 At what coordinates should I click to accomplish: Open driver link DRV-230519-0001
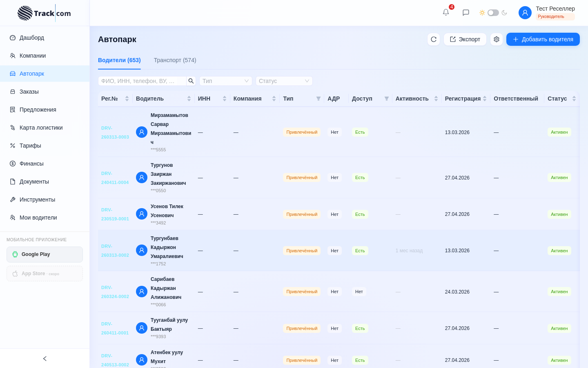[x=115, y=214]
